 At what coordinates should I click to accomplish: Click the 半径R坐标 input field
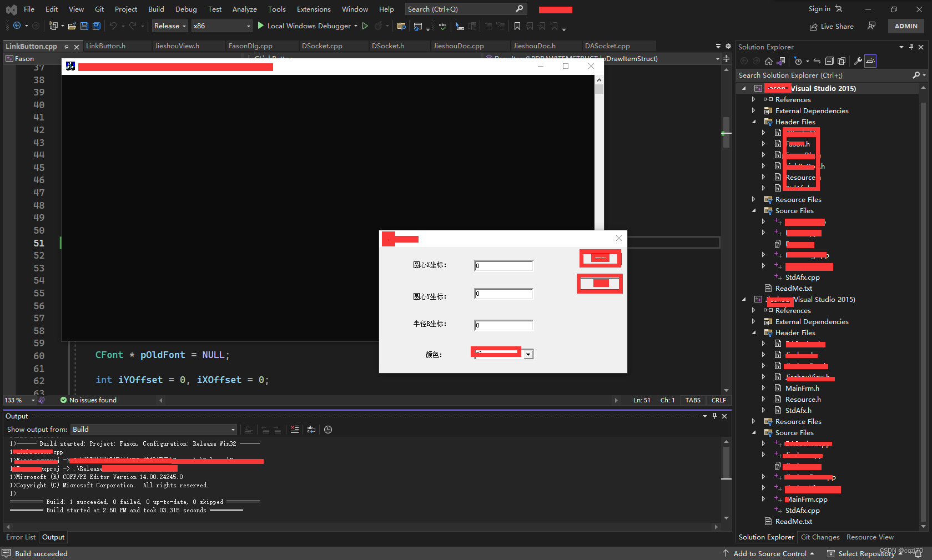(503, 325)
